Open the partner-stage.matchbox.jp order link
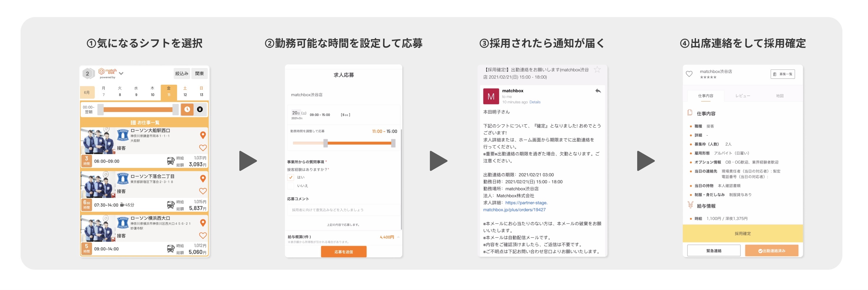The width and height of the screenshot is (868, 290). 515,206
